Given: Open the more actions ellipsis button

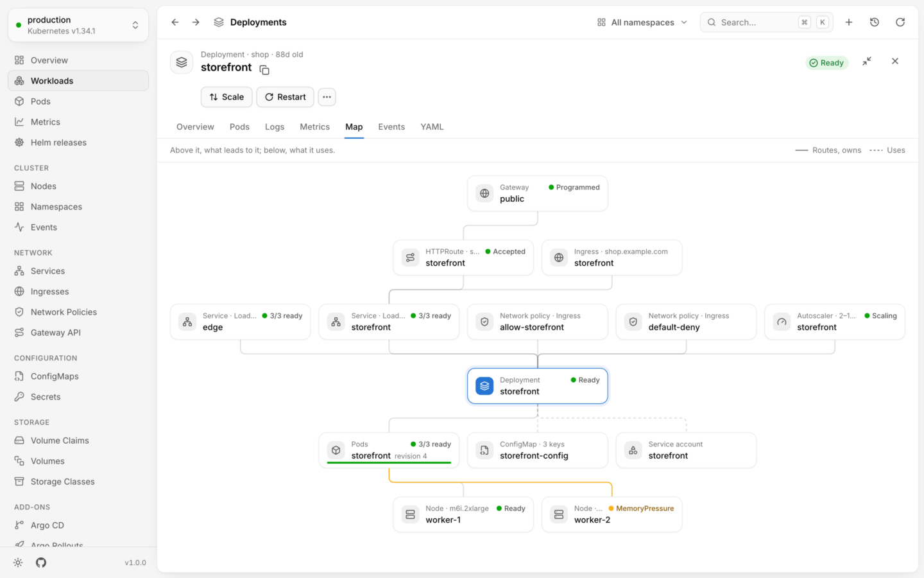Looking at the screenshot, I should (x=327, y=97).
